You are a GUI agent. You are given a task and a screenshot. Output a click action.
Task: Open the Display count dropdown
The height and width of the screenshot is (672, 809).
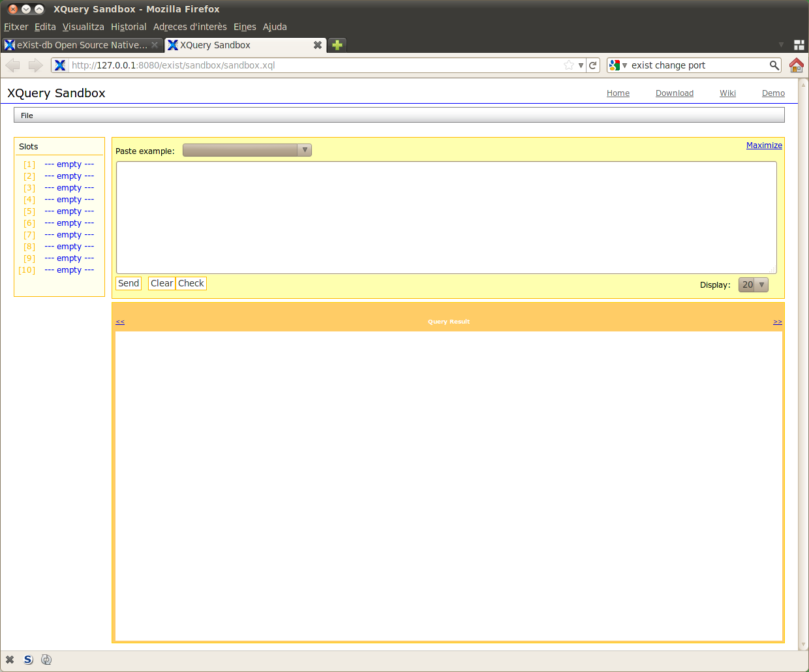tap(753, 285)
